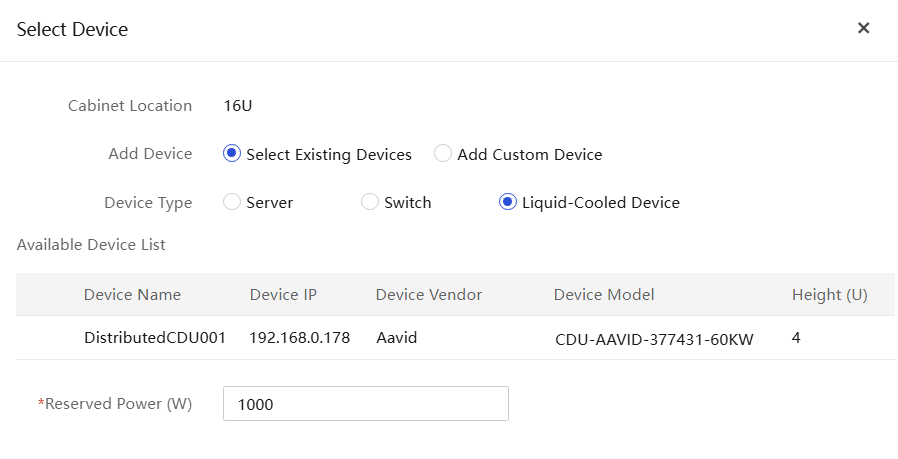Click the Liquid-Cooled Device label text
The height and width of the screenshot is (459, 898).
click(601, 202)
